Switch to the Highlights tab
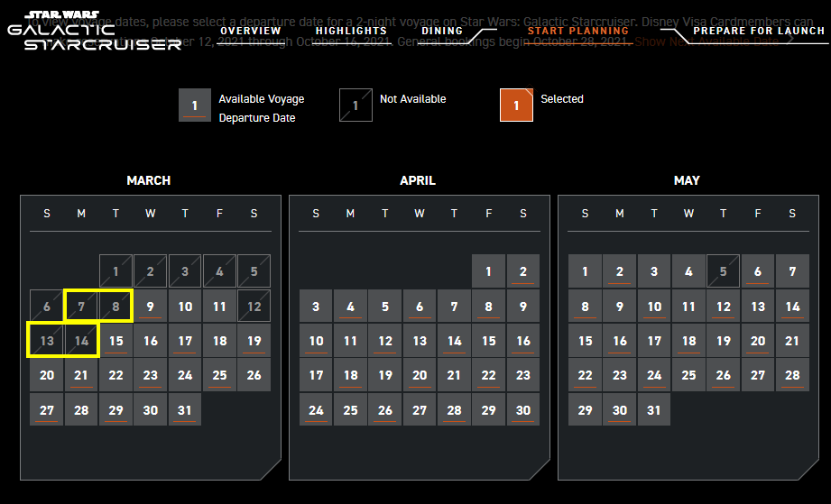 click(x=351, y=31)
